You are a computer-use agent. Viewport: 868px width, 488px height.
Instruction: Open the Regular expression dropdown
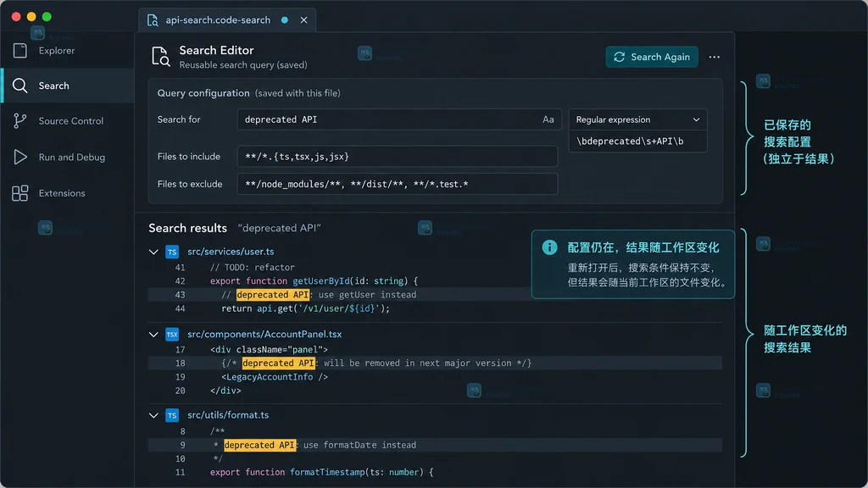click(x=637, y=119)
